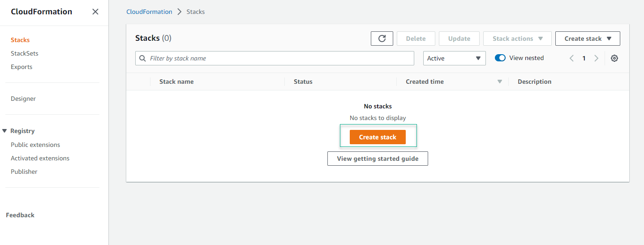Open View getting started guide
Viewport: 644px width, 245px height.
coord(378,159)
